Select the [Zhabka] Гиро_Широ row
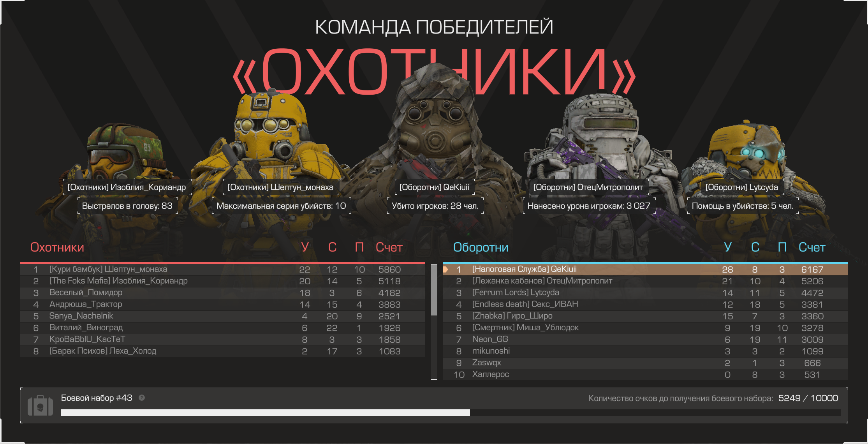Image resolution: width=868 pixels, height=444 pixels. coord(646,316)
